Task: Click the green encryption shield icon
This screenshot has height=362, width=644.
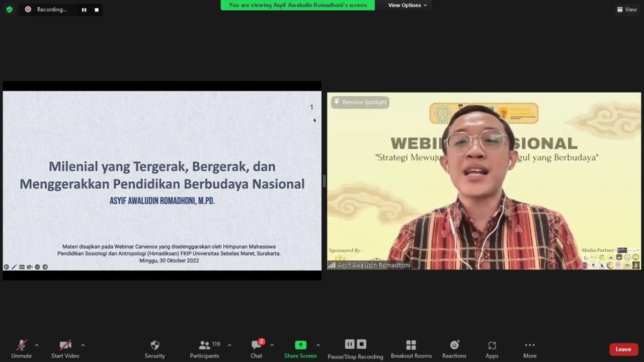Action: point(9,9)
